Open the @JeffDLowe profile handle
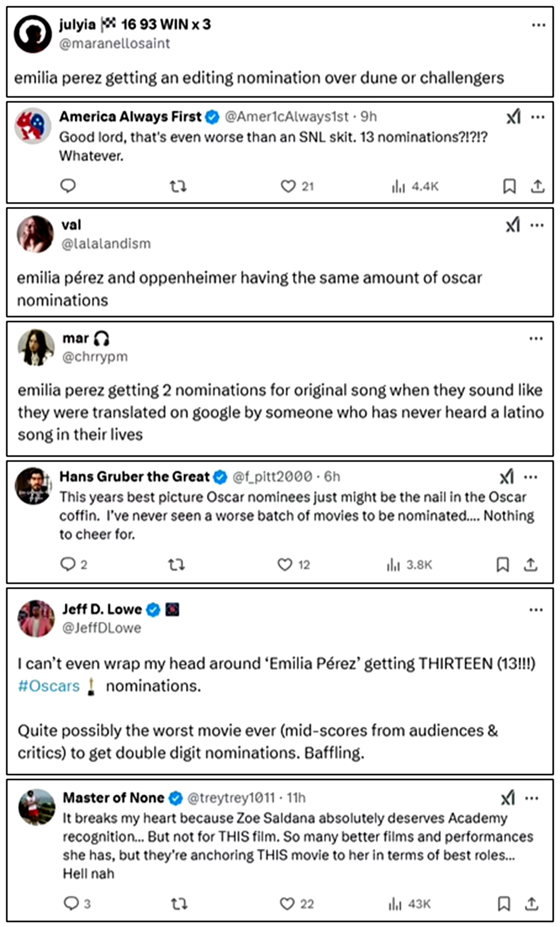Image resolution: width=560 pixels, height=927 pixels. (x=102, y=628)
